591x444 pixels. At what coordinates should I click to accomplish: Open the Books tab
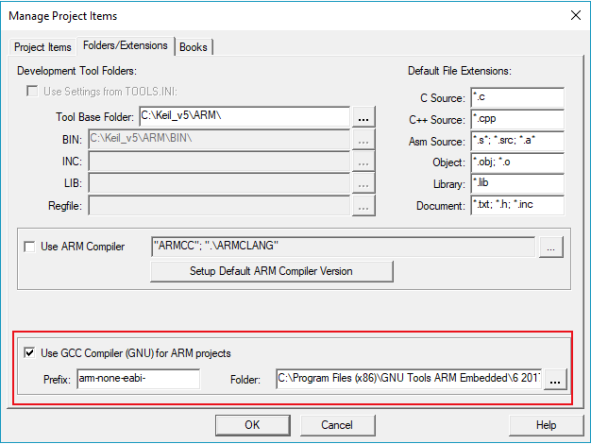click(193, 47)
